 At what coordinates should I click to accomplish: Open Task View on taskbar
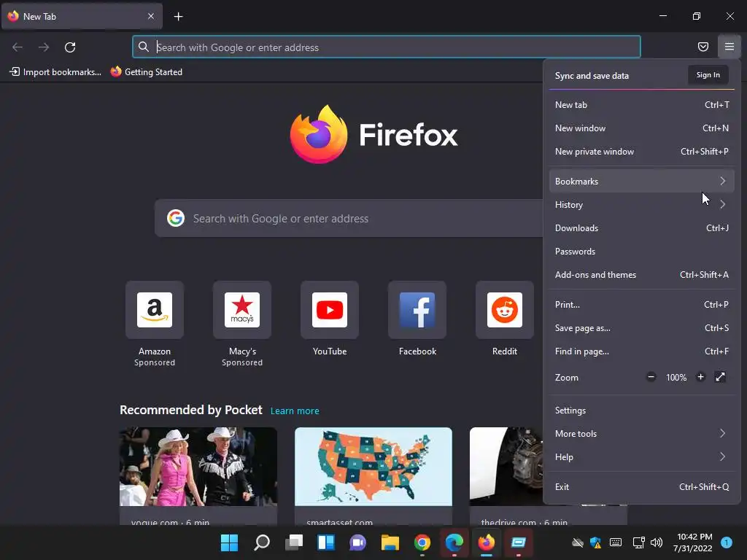tap(294, 542)
